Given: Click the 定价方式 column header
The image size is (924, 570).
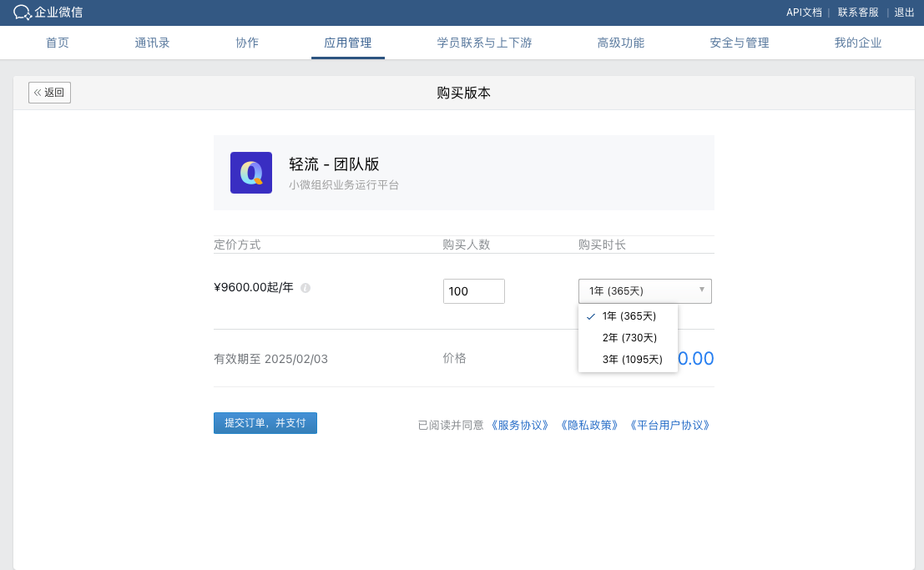Looking at the screenshot, I should (x=237, y=245).
